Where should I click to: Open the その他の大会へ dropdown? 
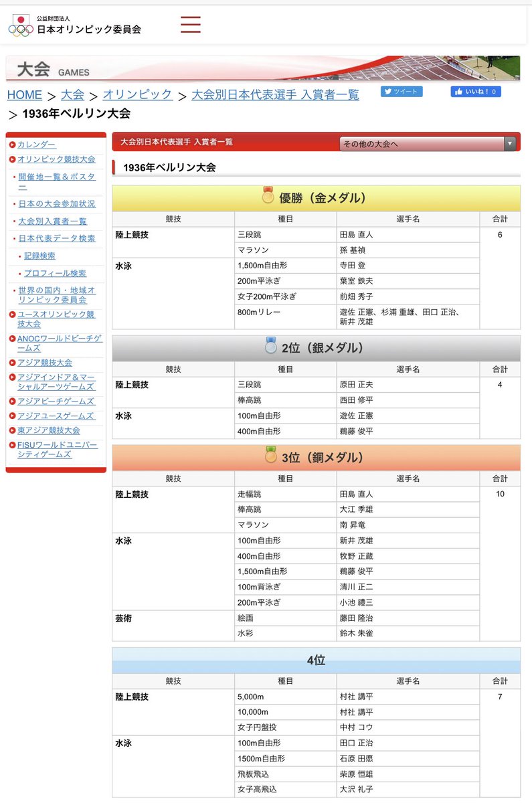[428, 143]
